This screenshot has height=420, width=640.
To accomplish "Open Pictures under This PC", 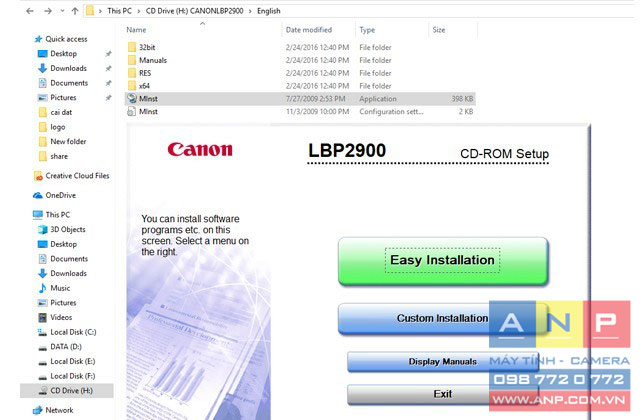I will 58,303.
